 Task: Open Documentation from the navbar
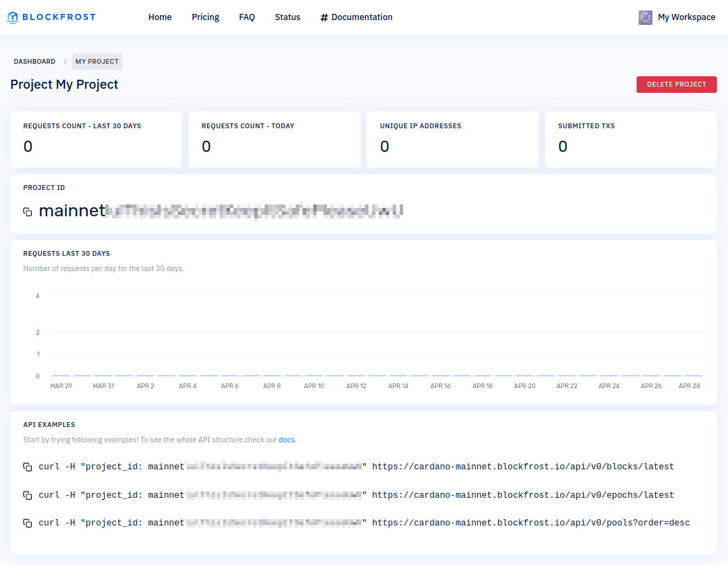coord(356,17)
